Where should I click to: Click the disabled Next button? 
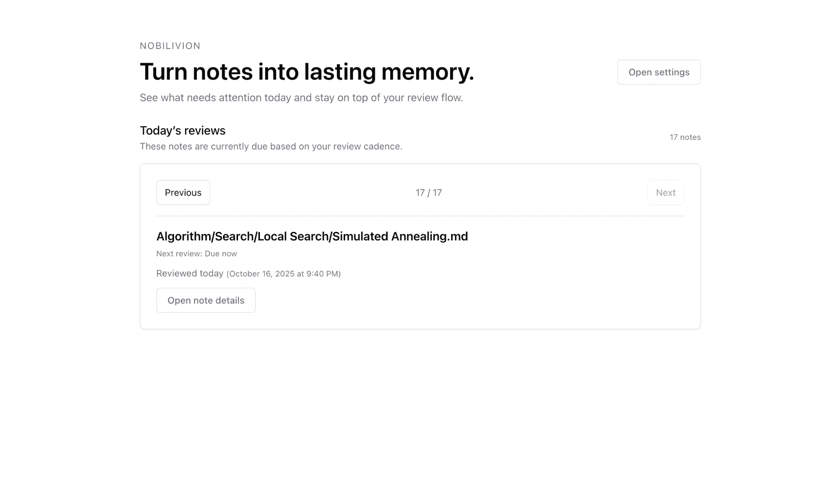(665, 192)
